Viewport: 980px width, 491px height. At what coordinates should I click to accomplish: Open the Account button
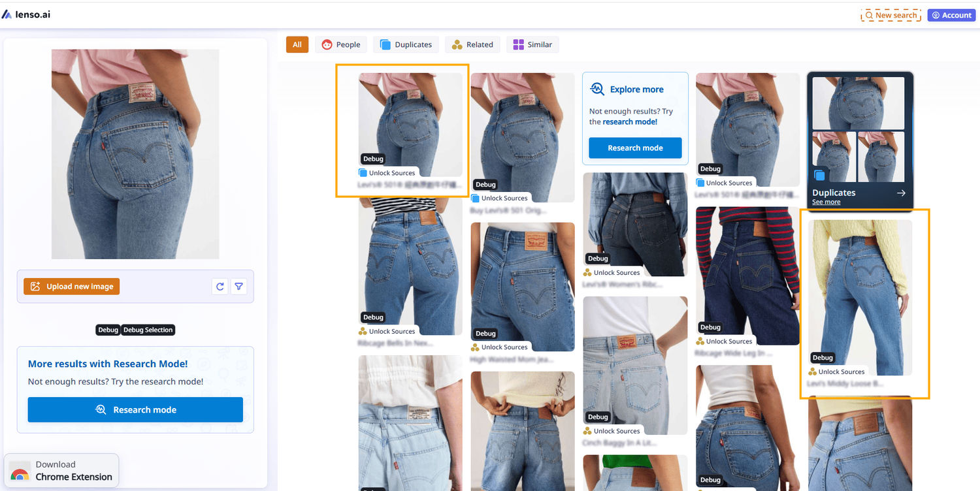951,15
